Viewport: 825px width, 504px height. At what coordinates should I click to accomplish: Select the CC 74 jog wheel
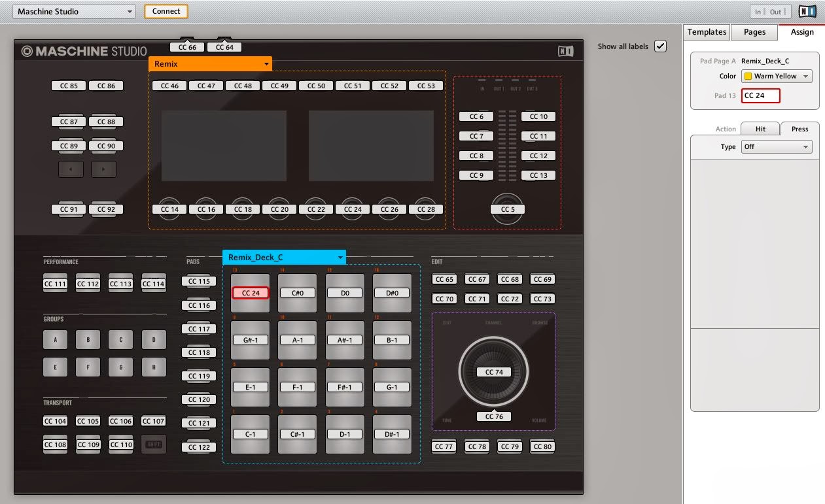[x=494, y=372]
